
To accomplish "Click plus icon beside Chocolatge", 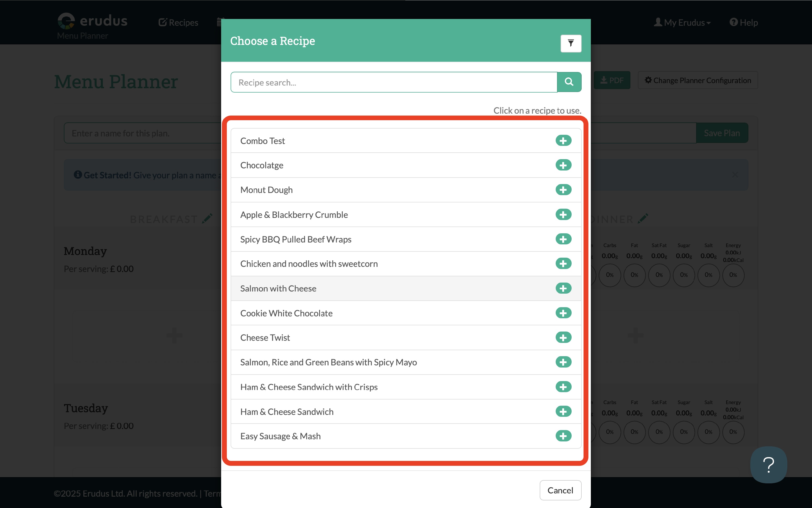I will [563, 165].
